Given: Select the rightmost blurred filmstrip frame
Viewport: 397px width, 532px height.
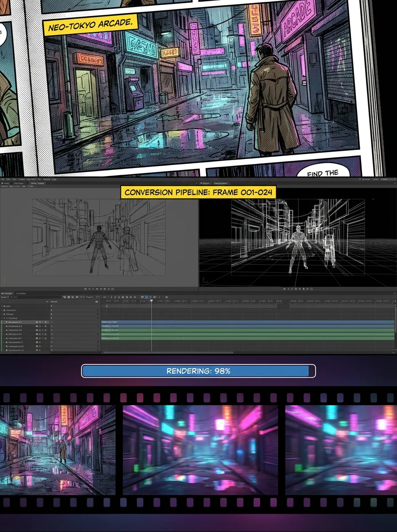Looking at the screenshot, I should coord(341,450).
